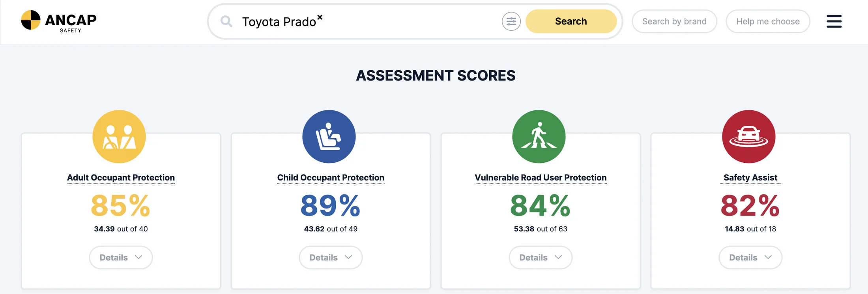Click the ANCAP Safety logo

58,21
